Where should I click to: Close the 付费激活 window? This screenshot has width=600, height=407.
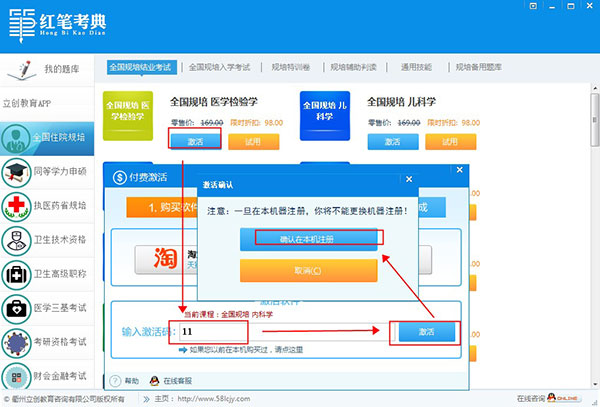(460, 169)
